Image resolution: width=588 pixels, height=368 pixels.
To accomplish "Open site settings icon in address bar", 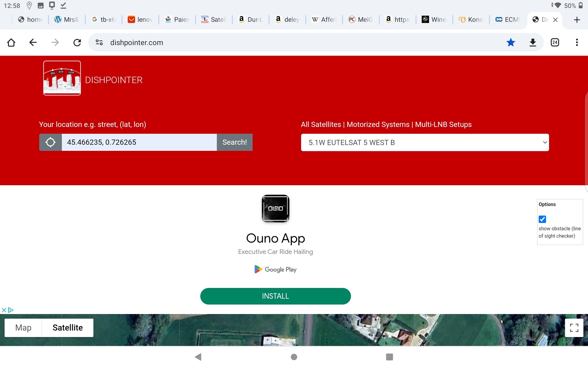I will (x=99, y=42).
